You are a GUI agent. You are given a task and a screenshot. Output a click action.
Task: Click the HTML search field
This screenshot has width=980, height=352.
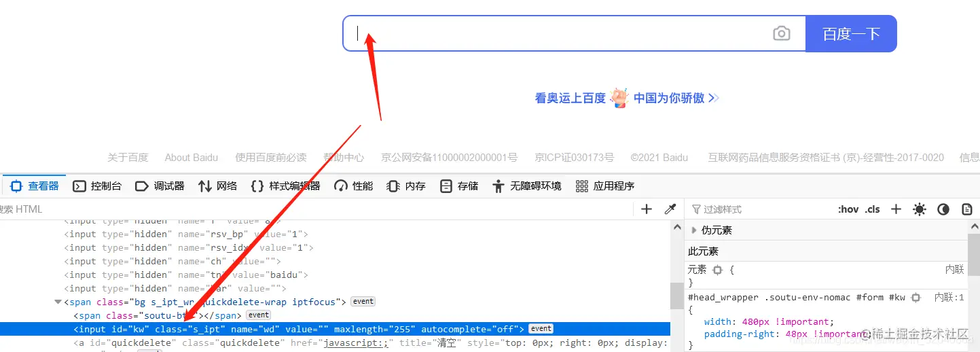point(316,209)
